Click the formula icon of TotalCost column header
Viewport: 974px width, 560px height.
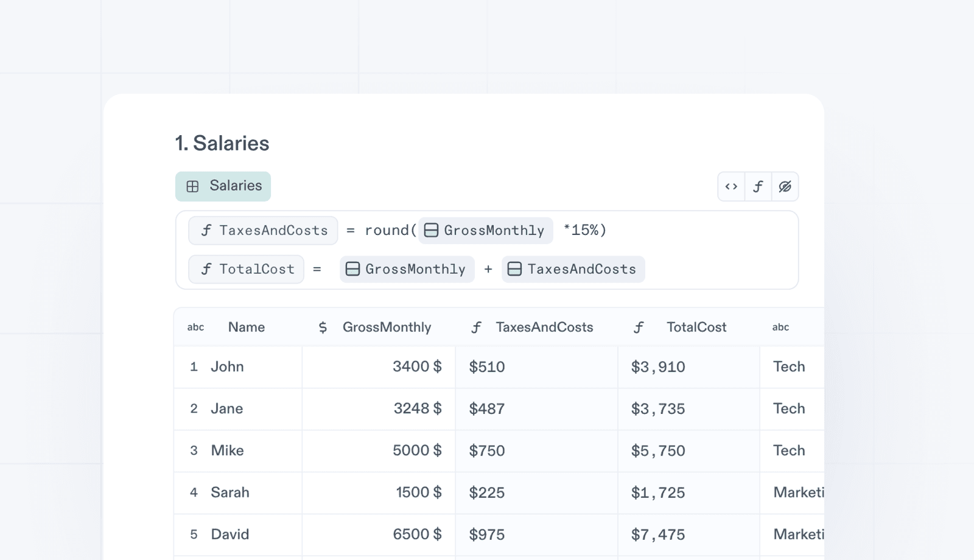tap(639, 327)
